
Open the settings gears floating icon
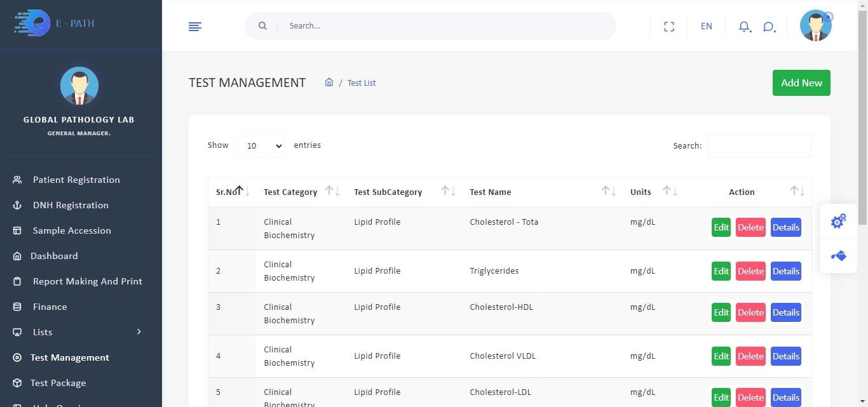tap(838, 221)
